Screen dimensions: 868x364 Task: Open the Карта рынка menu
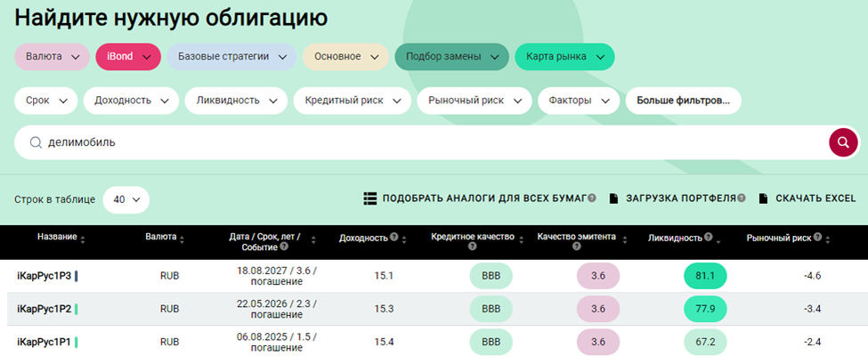click(564, 57)
